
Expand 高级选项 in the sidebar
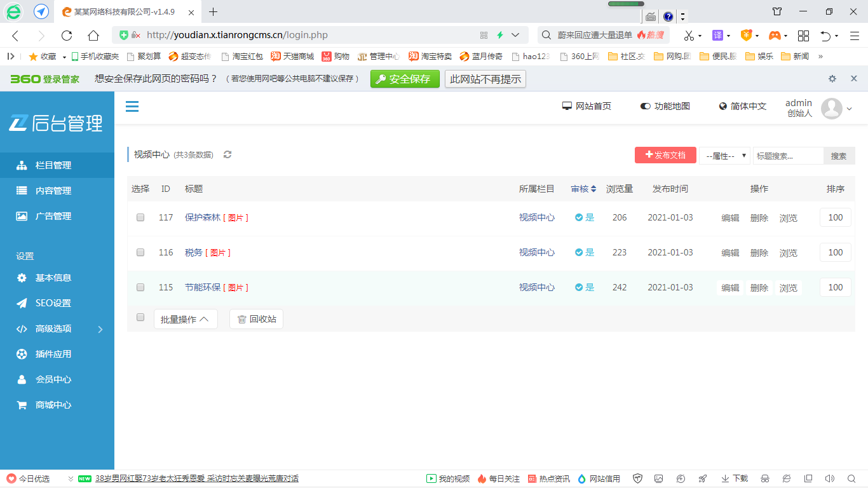pos(57,329)
